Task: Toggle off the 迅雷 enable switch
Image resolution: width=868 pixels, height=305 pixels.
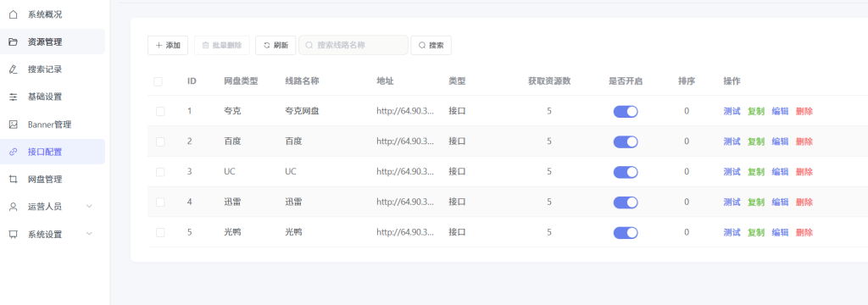Action: (x=626, y=202)
